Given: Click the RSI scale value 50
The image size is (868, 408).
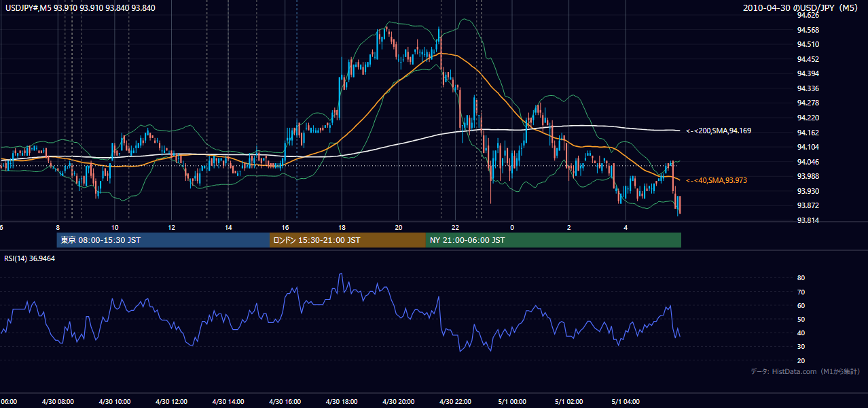Looking at the screenshot, I should 801,319.
